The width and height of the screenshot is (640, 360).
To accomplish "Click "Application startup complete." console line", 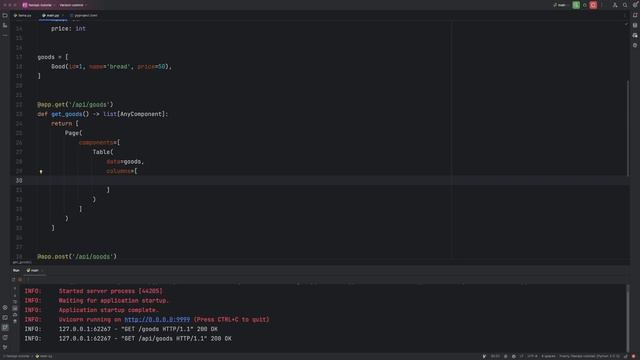I will (x=109, y=310).
